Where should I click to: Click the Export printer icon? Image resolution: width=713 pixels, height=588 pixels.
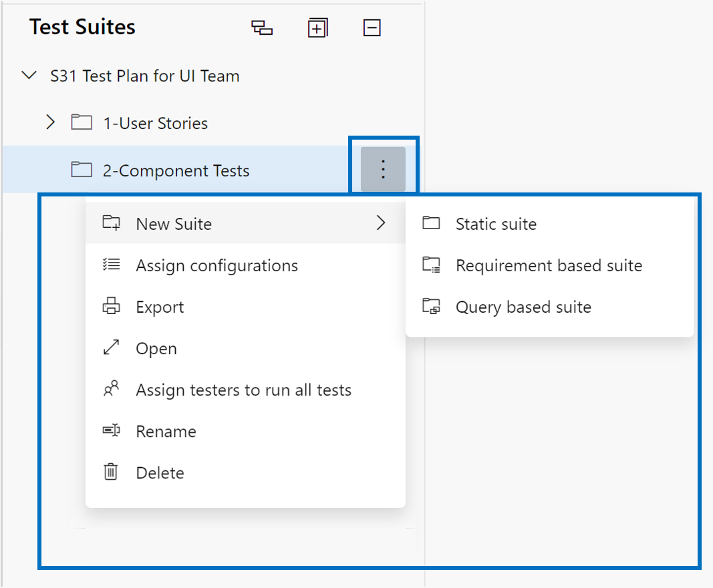tap(111, 307)
